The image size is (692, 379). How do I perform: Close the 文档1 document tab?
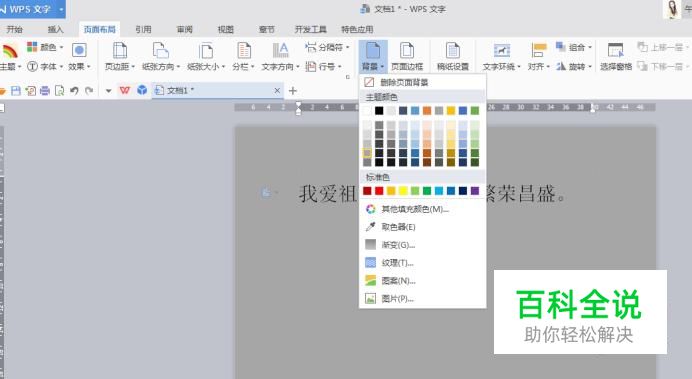277,90
